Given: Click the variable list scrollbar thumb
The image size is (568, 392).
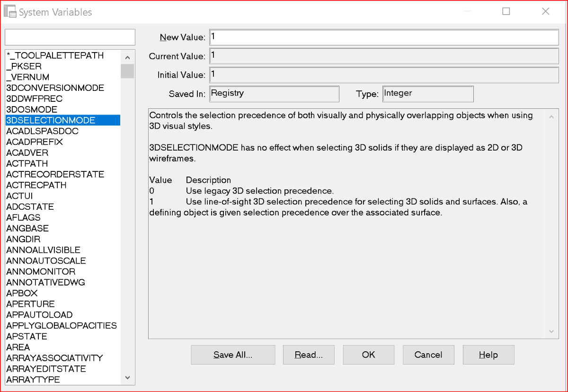Looking at the screenshot, I should coord(127,71).
